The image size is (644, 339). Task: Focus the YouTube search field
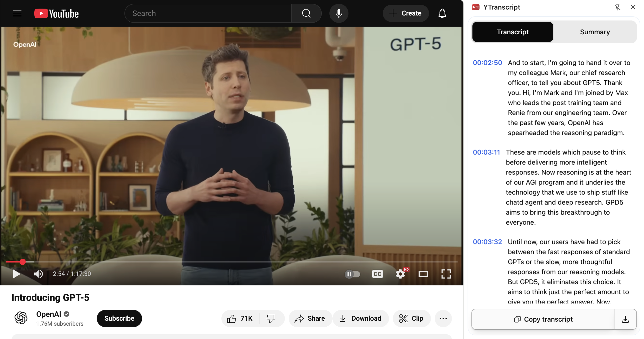click(208, 13)
